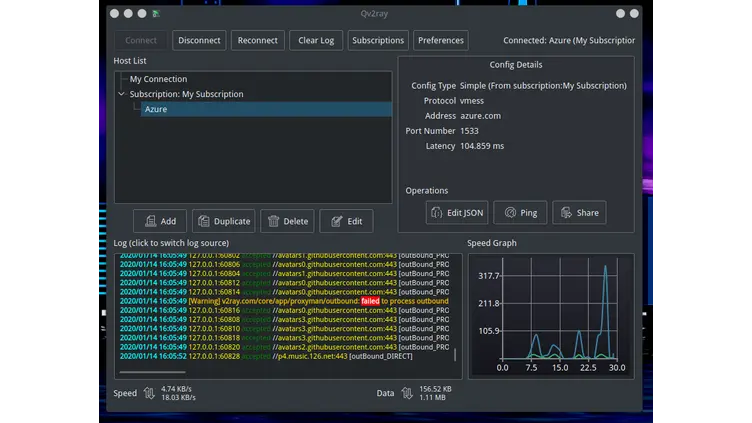
Task: Delete the selected host entry
Action: pos(288,221)
